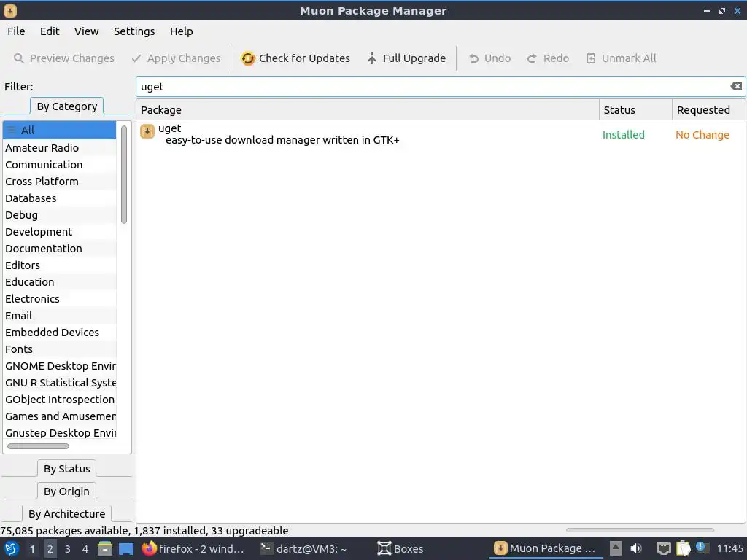Start a Full Upgrade
This screenshot has height=560, width=747.
tap(406, 58)
